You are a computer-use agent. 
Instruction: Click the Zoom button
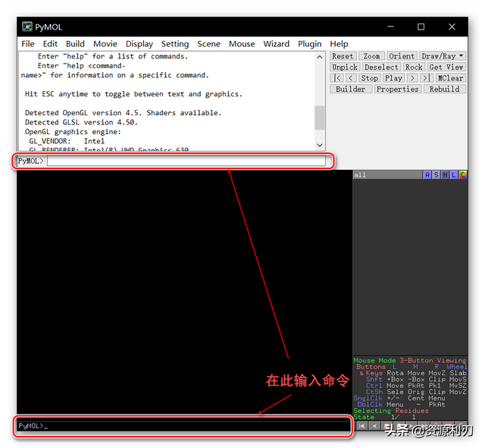[371, 56]
